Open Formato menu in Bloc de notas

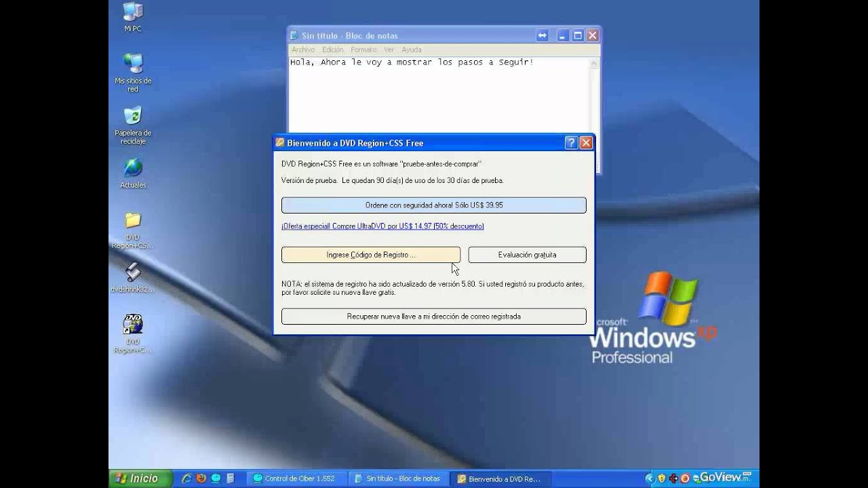click(x=363, y=49)
